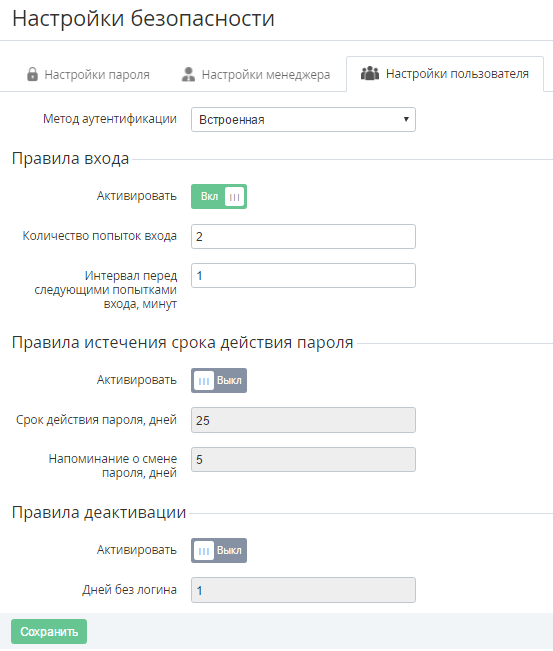
Task: Select the Настройки пользователя tab
Action: (445, 74)
